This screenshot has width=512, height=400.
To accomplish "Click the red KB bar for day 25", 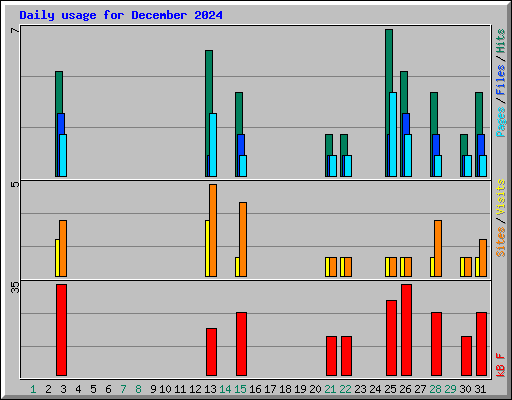I will click(391, 338).
